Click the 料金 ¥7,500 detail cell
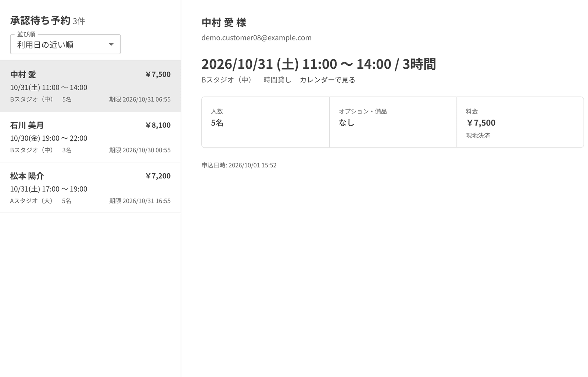Screen dimensions: 588x377 tap(520, 122)
